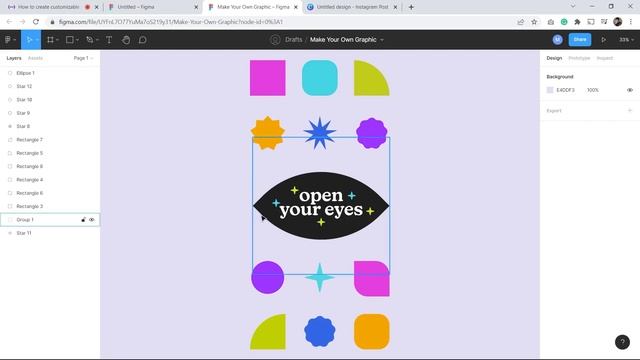Add an export setting with plus icon
The height and width of the screenshot is (360, 640).
click(630, 111)
